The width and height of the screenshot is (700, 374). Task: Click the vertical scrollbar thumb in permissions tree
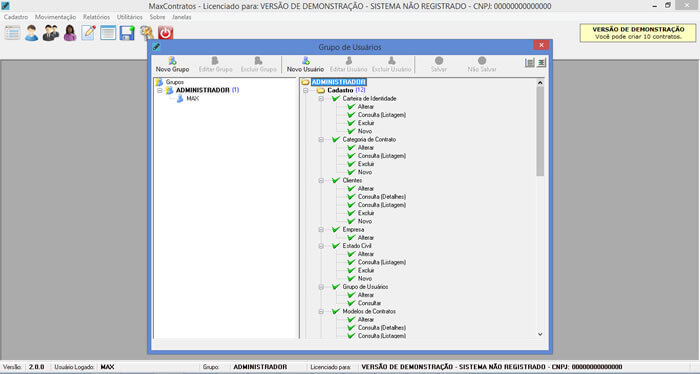point(540,131)
